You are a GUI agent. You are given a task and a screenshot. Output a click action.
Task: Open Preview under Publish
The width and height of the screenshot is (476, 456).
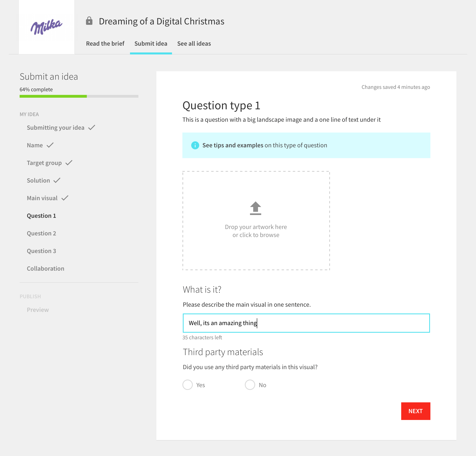point(38,310)
